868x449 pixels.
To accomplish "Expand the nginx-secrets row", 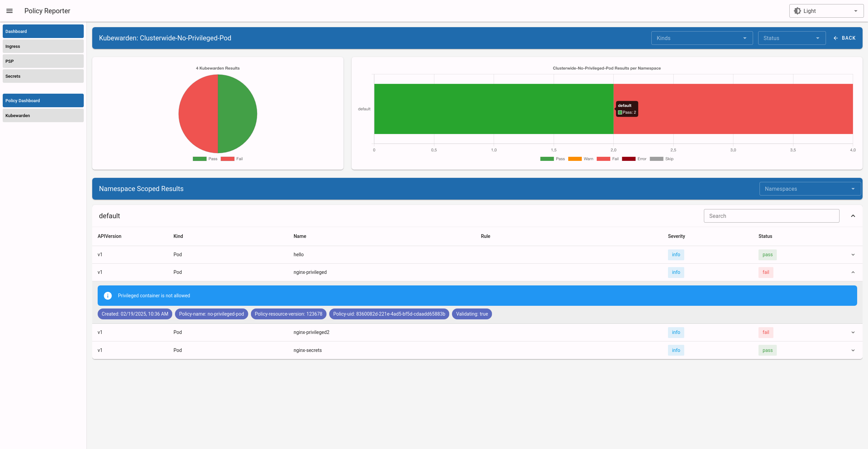I will tap(853, 351).
